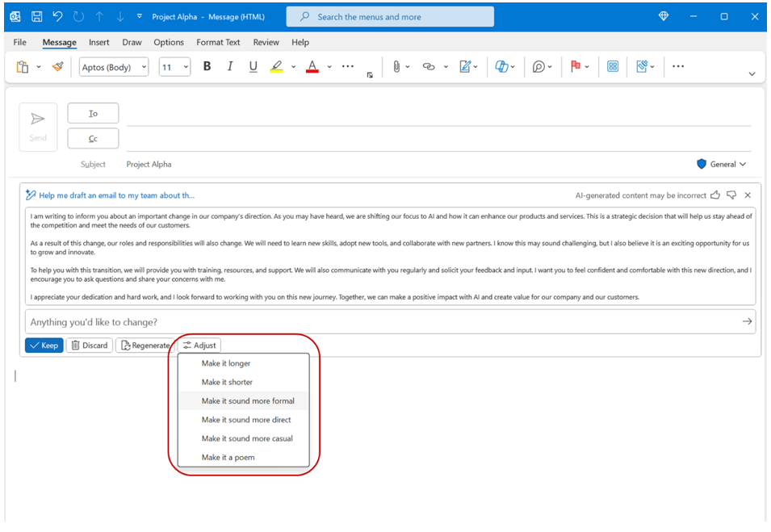Open the Aptos (Body) font dropdown

point(113,67)
